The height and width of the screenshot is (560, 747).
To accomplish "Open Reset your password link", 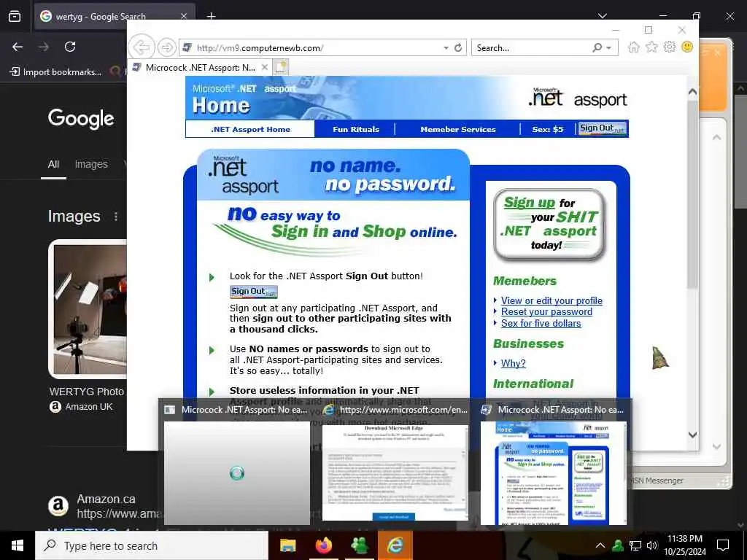I will point(546,312).
